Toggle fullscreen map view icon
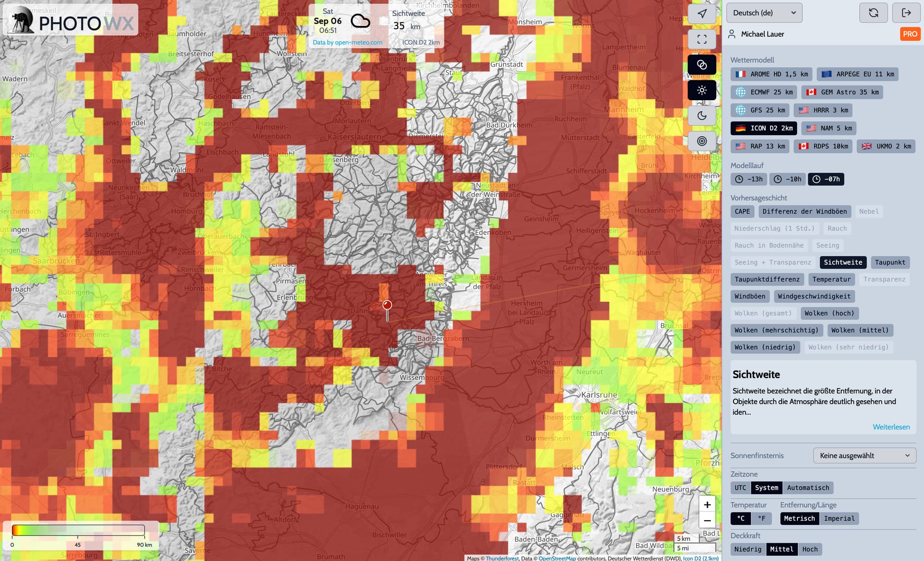 pyautogui.click(x=702, y=39)
